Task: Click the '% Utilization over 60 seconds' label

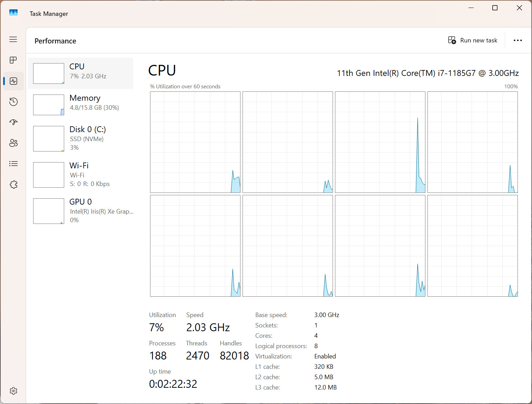Action: click(185, 87)
